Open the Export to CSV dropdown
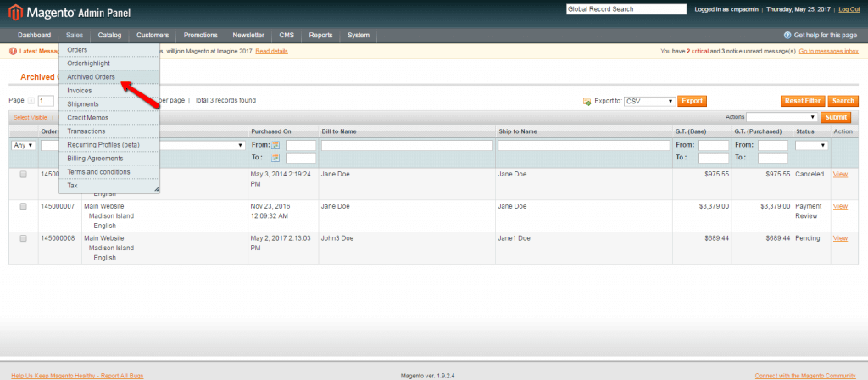The width and height of the screenshot is (868, 380). (649, 101)
